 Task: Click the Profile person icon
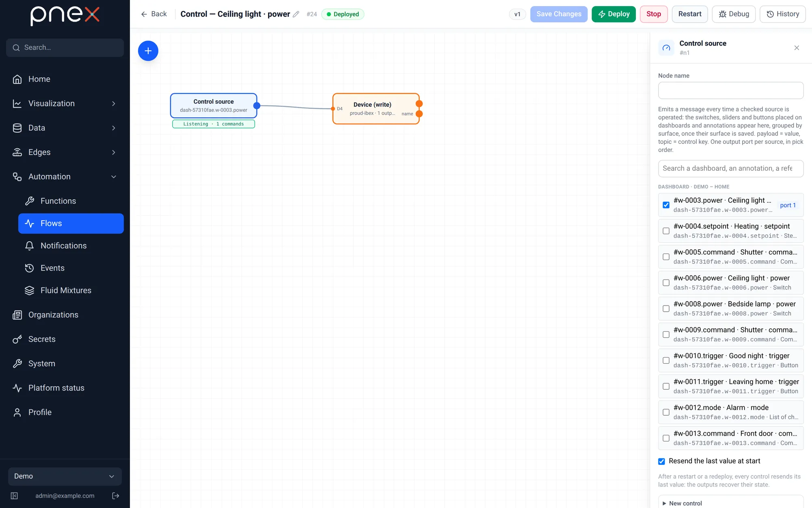pyautogui.click(x=17, y=412)
